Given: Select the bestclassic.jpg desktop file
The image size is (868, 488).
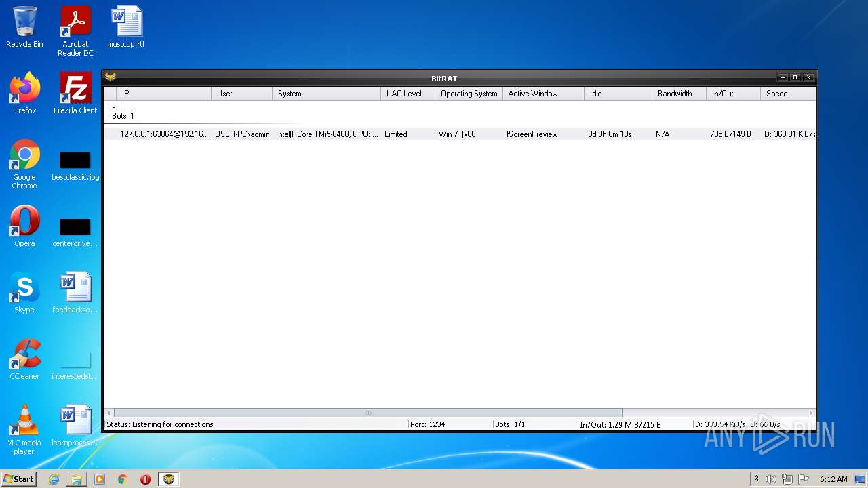Looking at the screenshot, I should [x=75, y=167].
